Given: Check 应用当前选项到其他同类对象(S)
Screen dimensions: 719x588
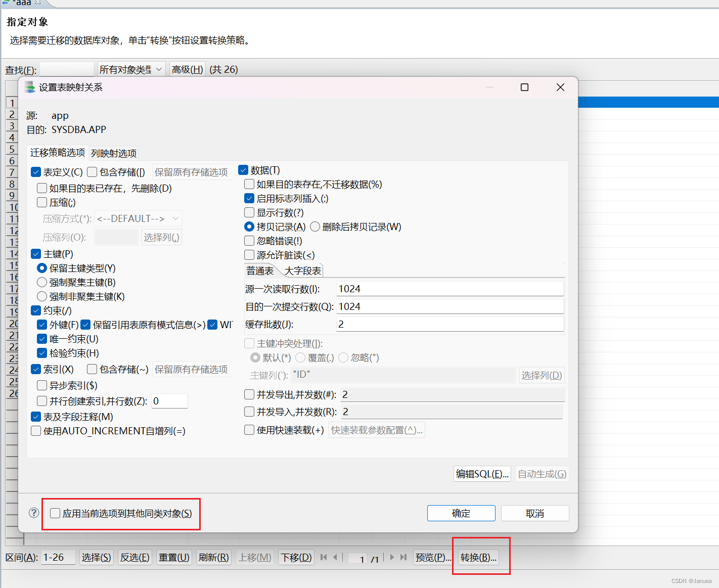Looking at the screenshot, I should [x=55, y=513].
